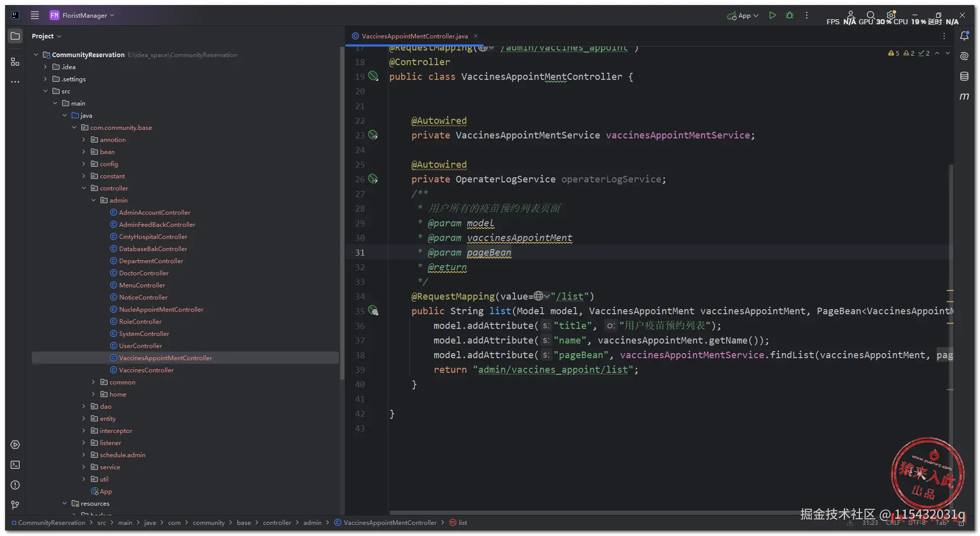Click the gutter bean icon on line 19
Image resolution: width=980 pixels, height=536 pixels.
coord(373,76)
